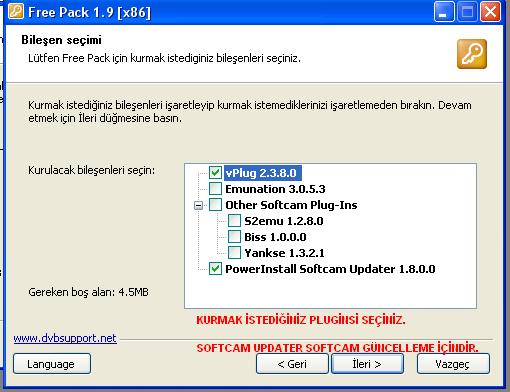Click the 'Kurulacak bileşenleri seçin:' label

(92, 170)
